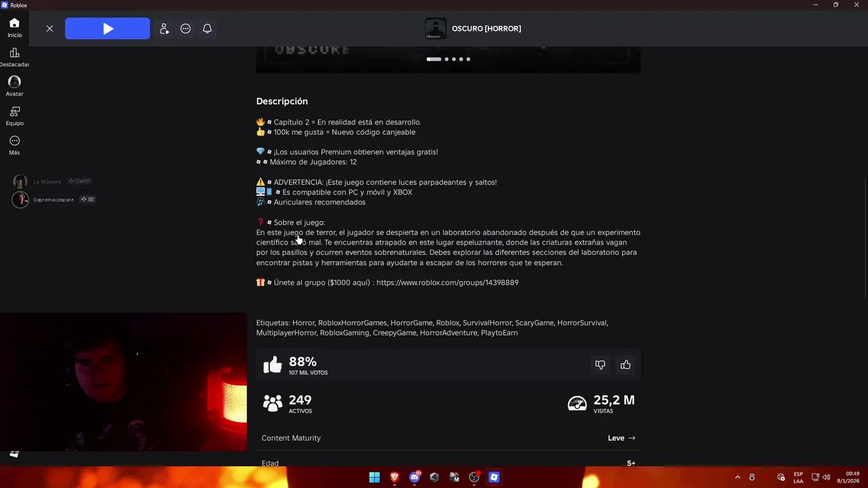Turn on notifications with the bell icon
Viewport: 868px width, 488px height.
[208, 28]
